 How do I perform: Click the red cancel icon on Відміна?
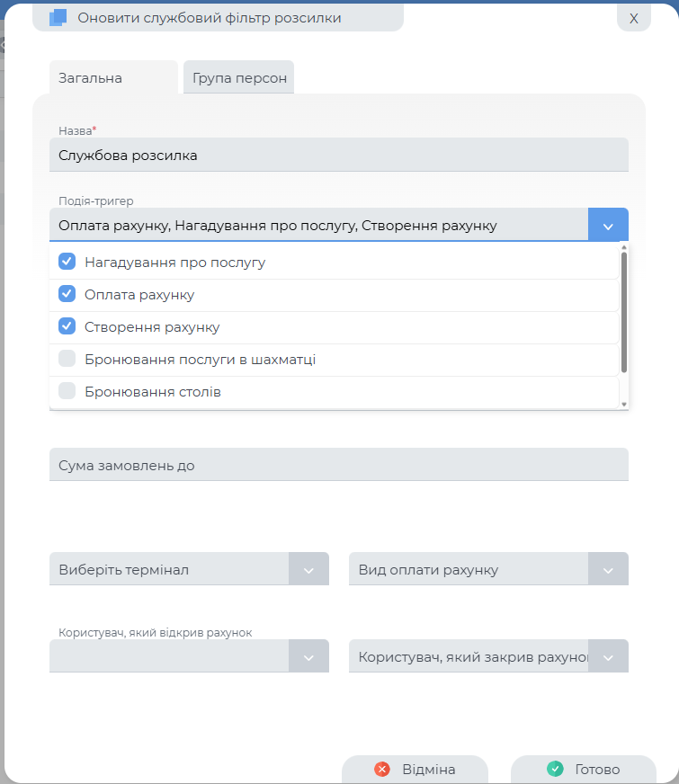click(x=381, y=770)
